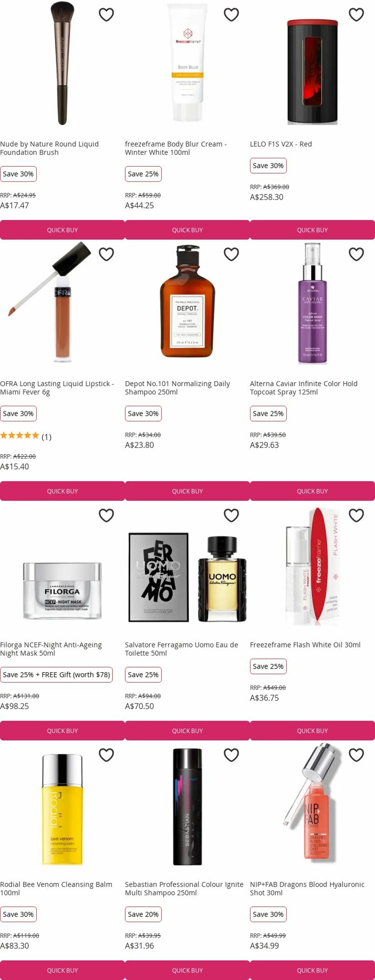Heart the Freezeframe Flash White Oil
375x980 pixels.
pos(356,515)
